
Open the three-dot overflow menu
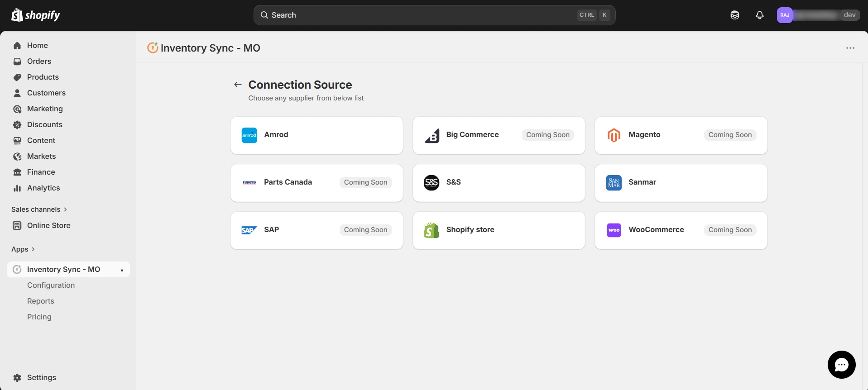click(x=850, y=48)
